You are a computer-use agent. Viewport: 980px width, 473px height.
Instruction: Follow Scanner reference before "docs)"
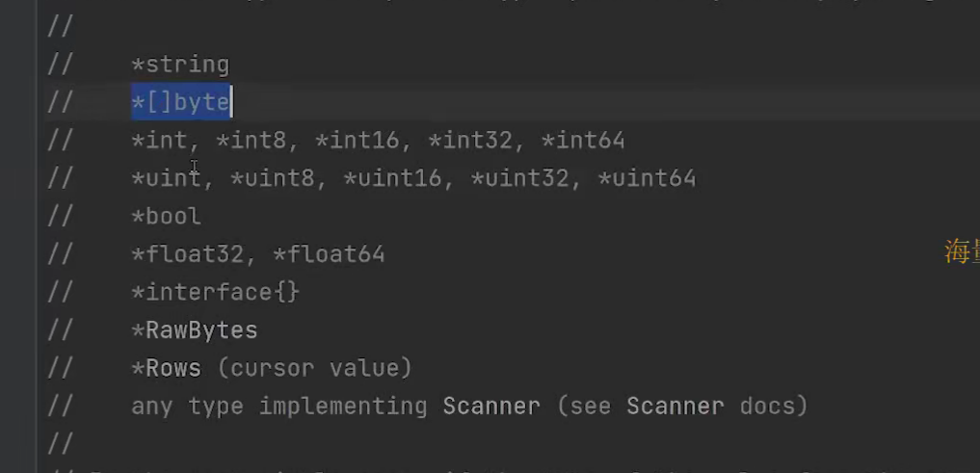(x=675, y=407)
